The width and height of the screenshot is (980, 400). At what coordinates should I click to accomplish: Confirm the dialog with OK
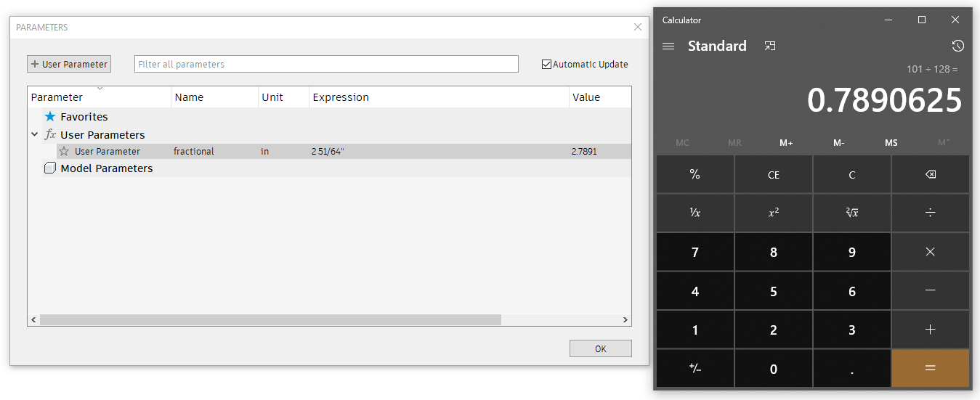(600, 348)
